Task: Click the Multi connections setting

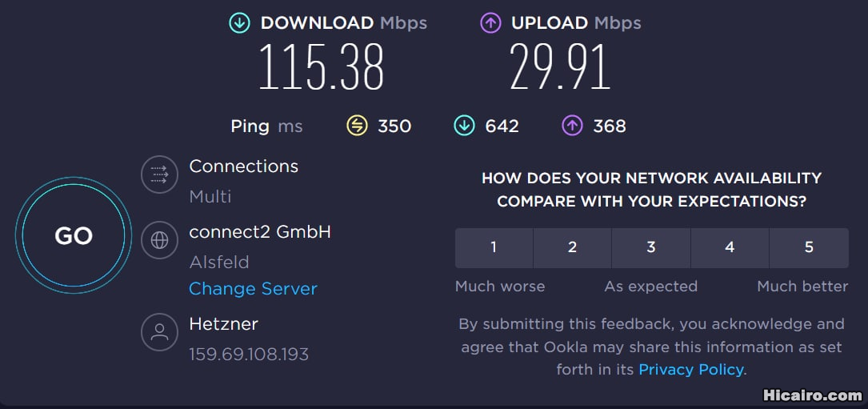Action: pyautogui.click(x=210, y=196)
